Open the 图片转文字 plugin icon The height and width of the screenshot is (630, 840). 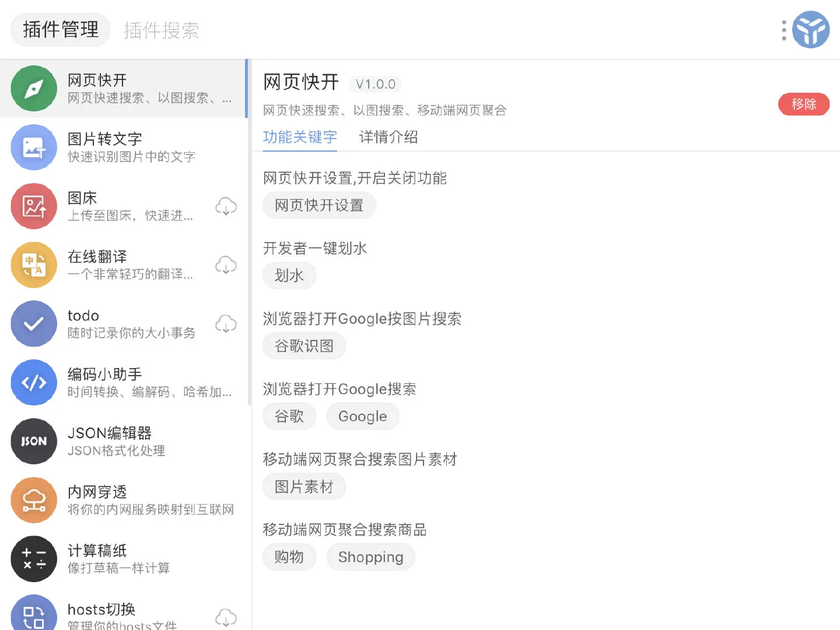click(34, 148)
